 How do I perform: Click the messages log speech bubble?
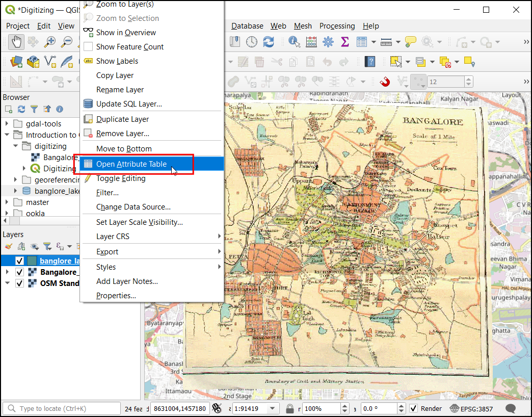pos(511,408)
